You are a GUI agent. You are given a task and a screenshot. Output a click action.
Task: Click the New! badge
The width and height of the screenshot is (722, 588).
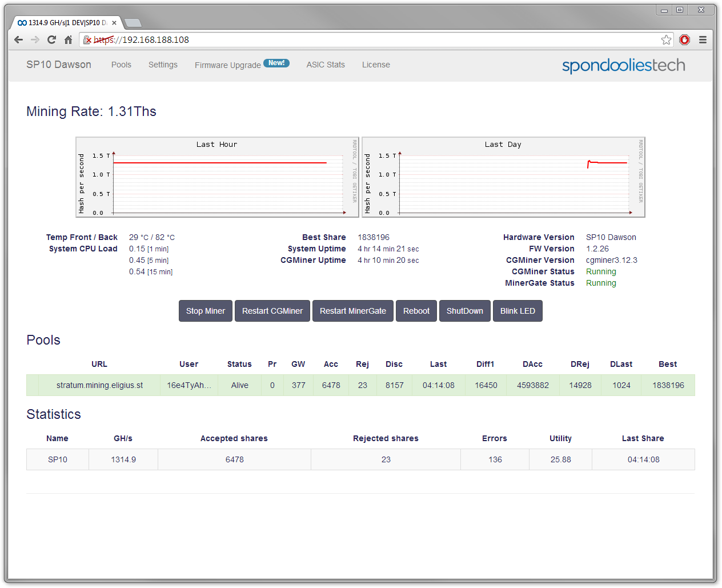276,63
